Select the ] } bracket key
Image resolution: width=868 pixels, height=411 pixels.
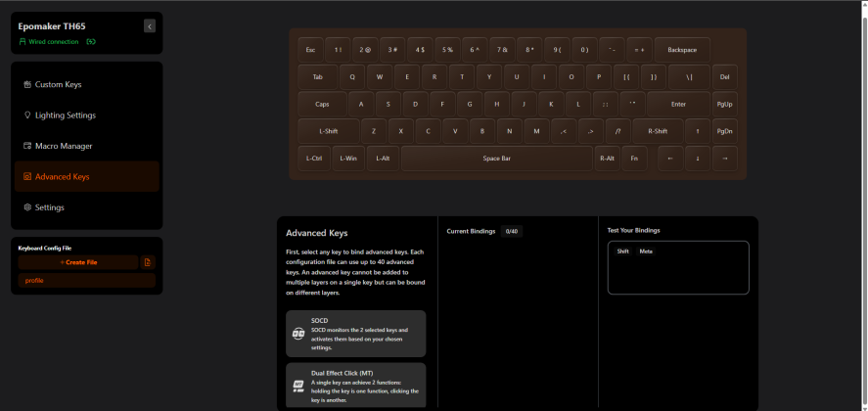(654, 77)
